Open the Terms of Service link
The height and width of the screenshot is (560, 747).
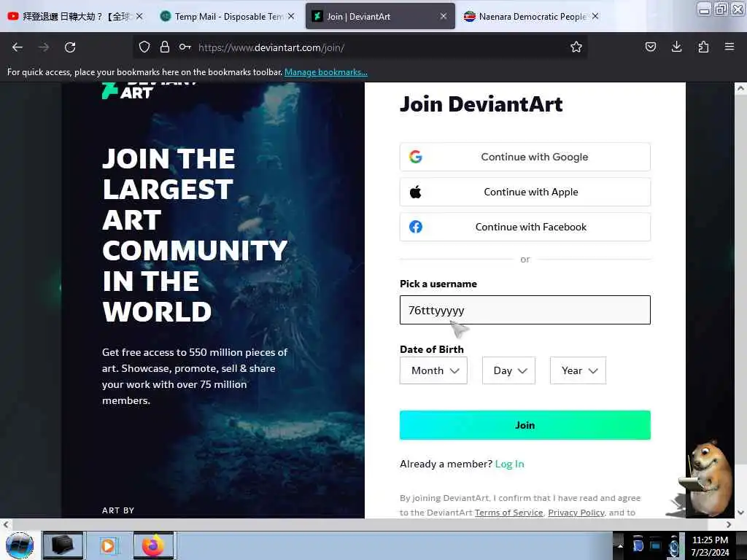tap(508, 513)
